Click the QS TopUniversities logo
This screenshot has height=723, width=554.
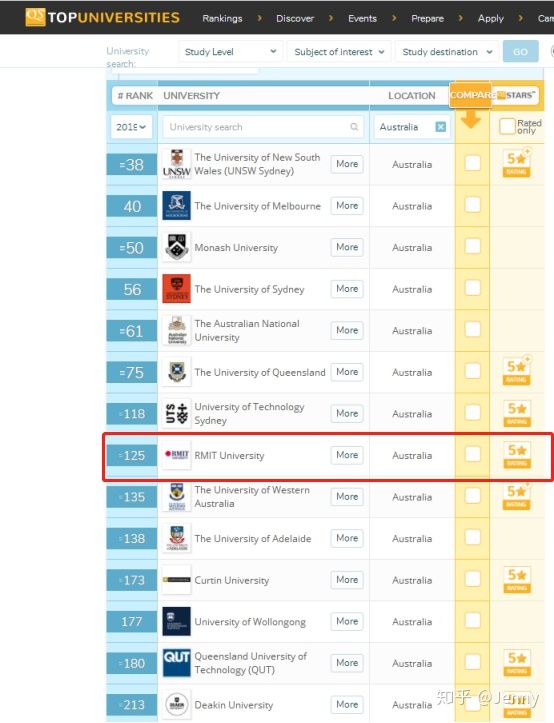[102, 17]
